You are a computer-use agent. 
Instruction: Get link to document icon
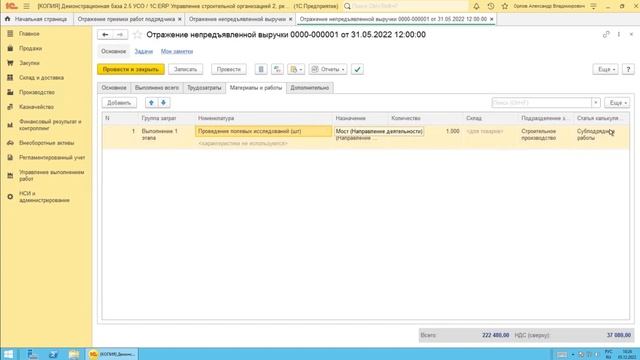(x=606, y=35)
